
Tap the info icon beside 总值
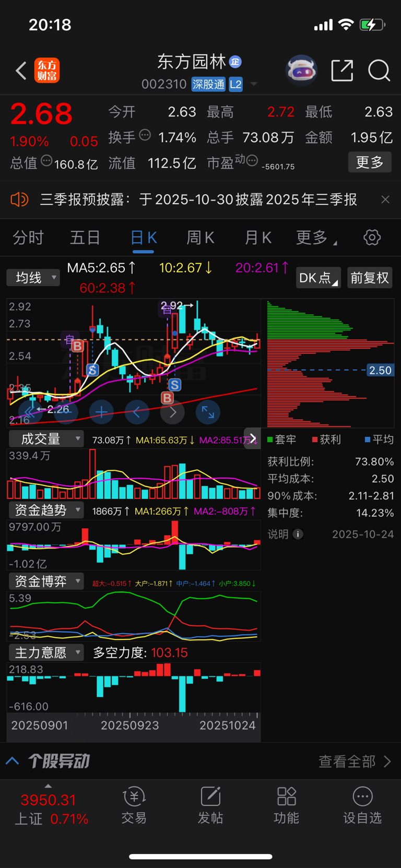[x=46, y=161]
